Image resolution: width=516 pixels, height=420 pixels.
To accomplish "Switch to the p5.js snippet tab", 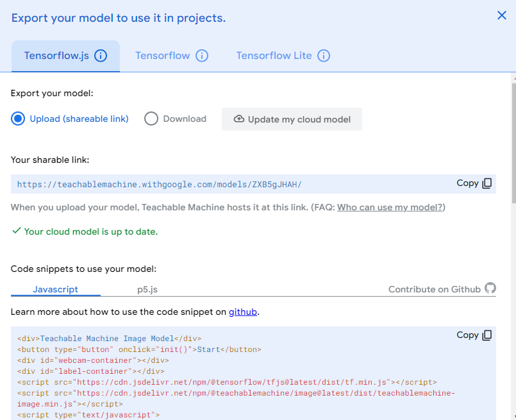I will [x=147, y=289].
